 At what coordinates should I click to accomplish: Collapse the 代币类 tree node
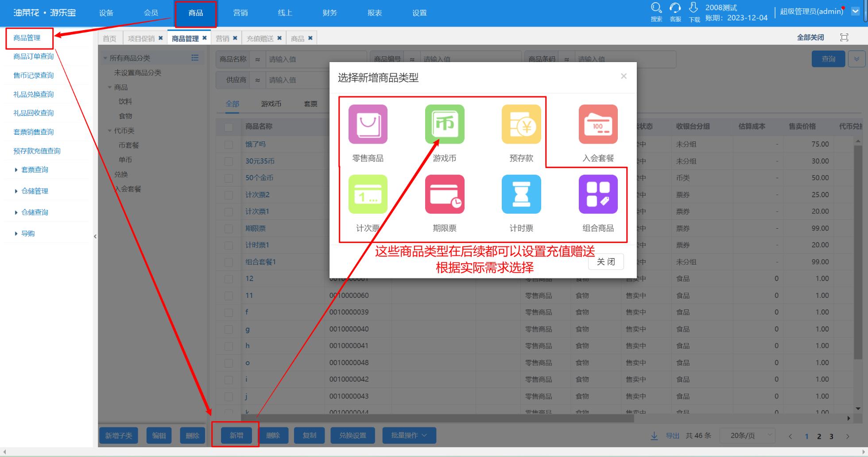(x=110, y=131)
